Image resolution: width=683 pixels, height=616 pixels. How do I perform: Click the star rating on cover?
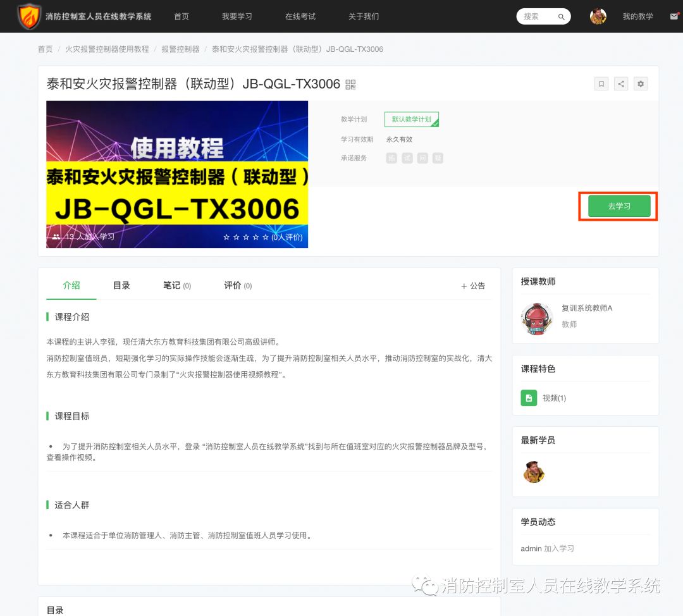coord(245,237)
